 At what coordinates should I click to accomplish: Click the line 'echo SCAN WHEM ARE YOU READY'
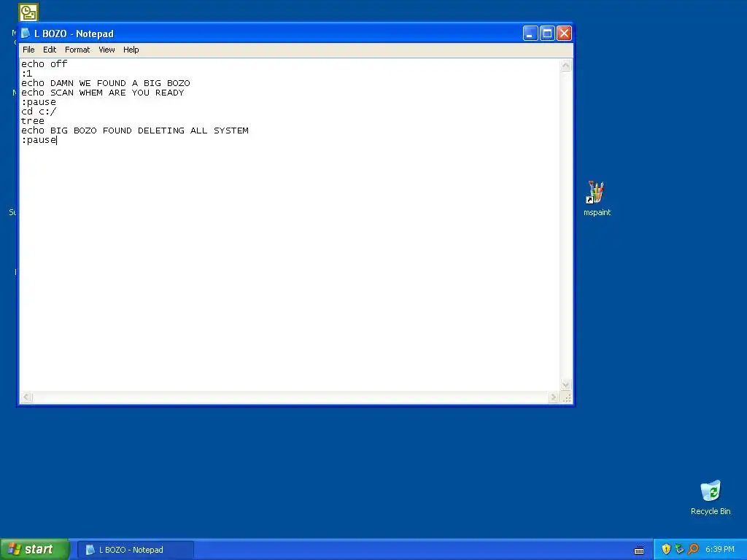tap(102, 93)
